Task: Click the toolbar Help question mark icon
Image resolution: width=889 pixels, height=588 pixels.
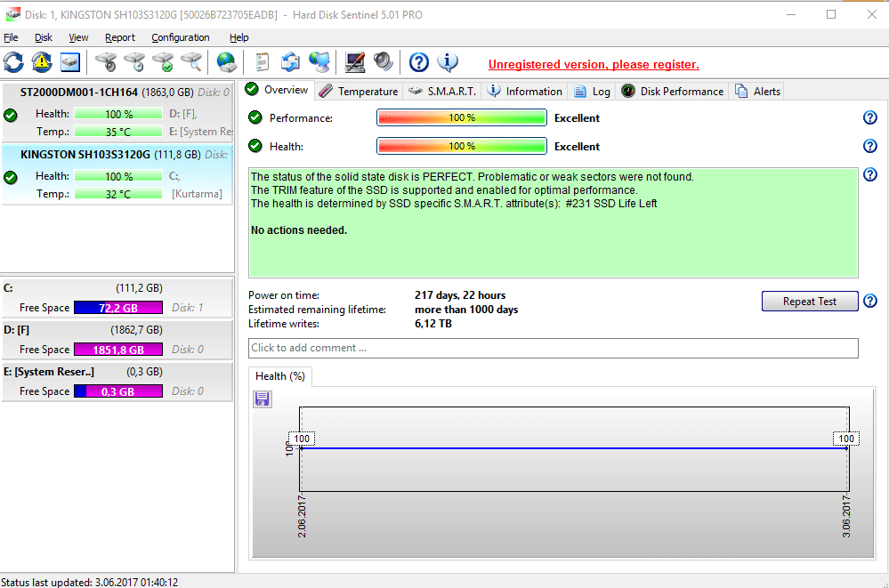Action: [x=419, y=62]
